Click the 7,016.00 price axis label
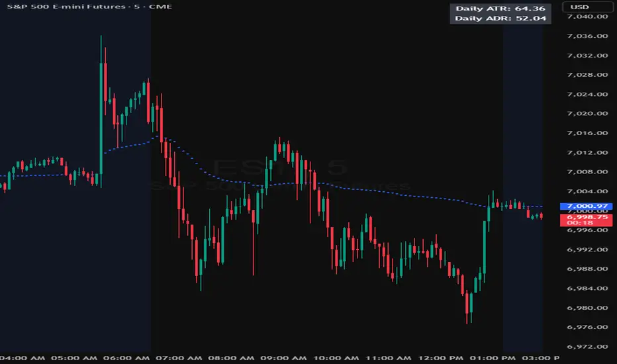Viewport: 617px width, 364px height. (x=587, y=132)
